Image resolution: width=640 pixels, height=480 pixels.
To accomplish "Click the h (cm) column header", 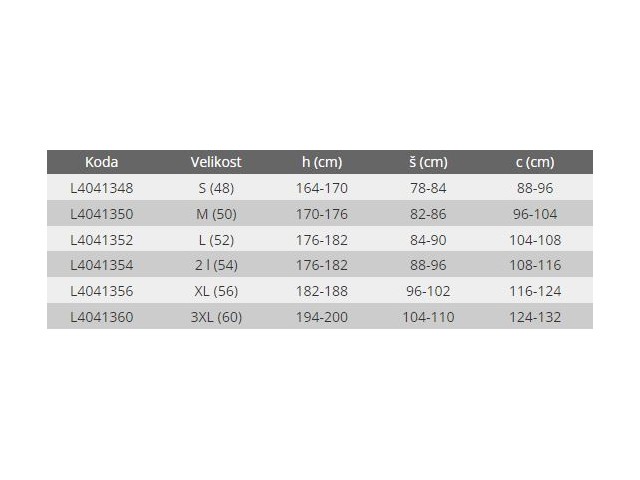I will (x=322, y=162).
